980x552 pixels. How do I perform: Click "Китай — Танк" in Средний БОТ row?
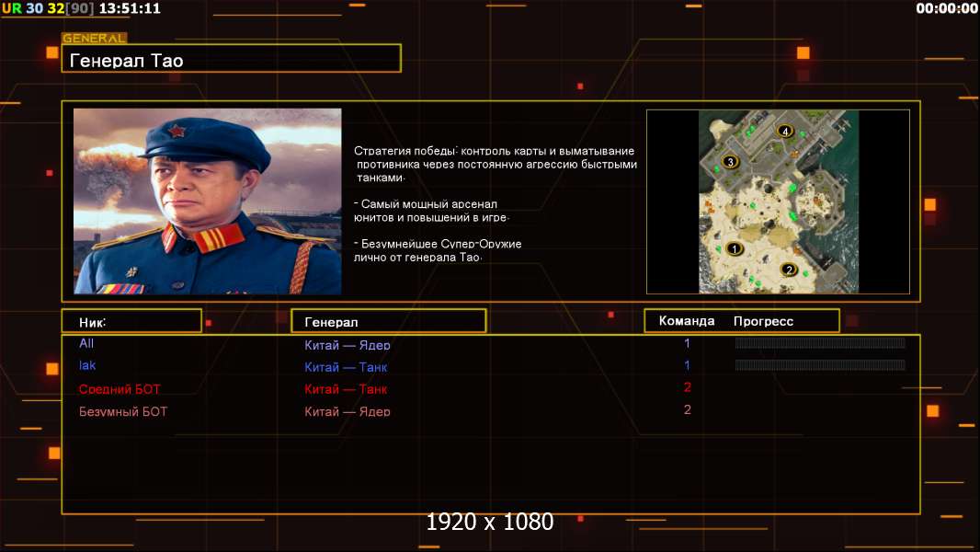[346, 389]
